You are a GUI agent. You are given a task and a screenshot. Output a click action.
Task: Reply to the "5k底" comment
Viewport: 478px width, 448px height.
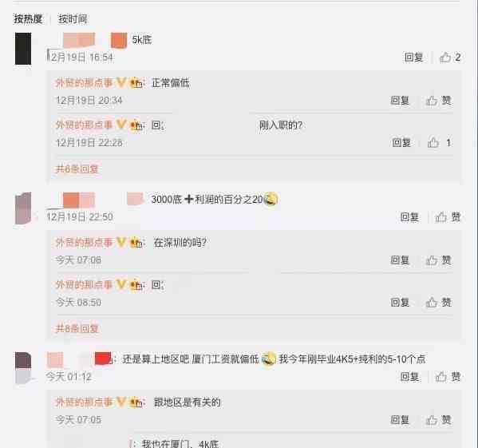pos(413,57)
